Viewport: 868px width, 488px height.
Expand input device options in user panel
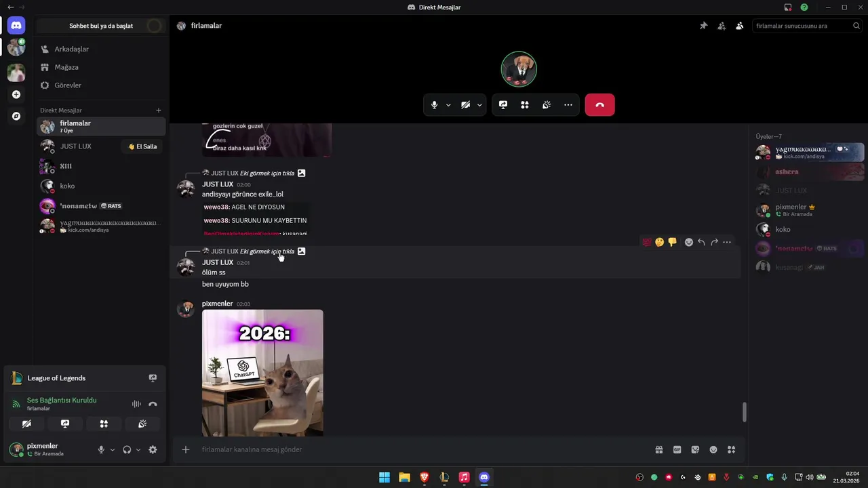click(x=113, y=449)
